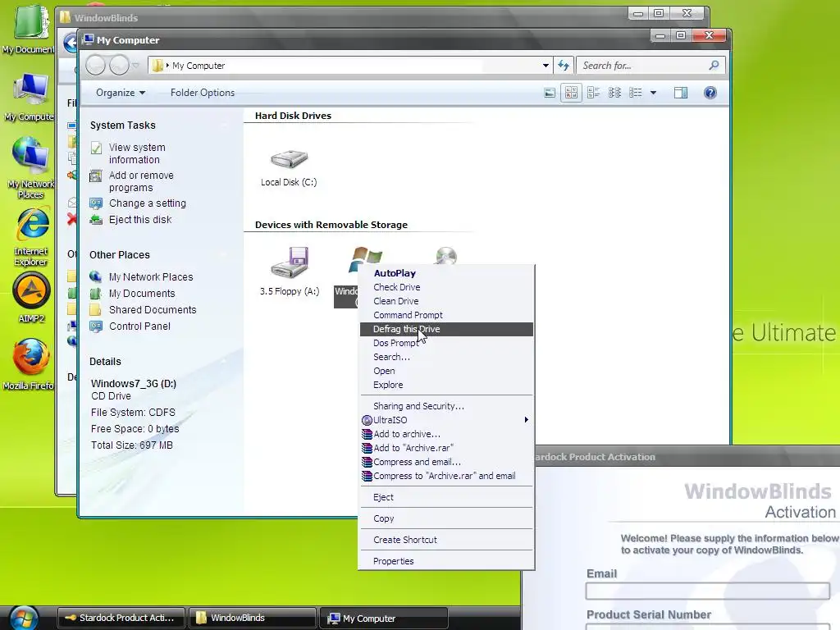Select the 3.5 Floppy (A:) drive icon
Image resolution: width=840 pixels, height=630 pixels.
point(290,262)
